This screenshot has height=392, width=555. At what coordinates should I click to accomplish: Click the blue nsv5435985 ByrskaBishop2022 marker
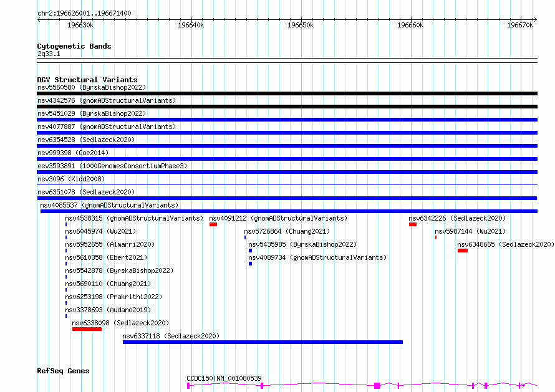(x=250, y=251)
